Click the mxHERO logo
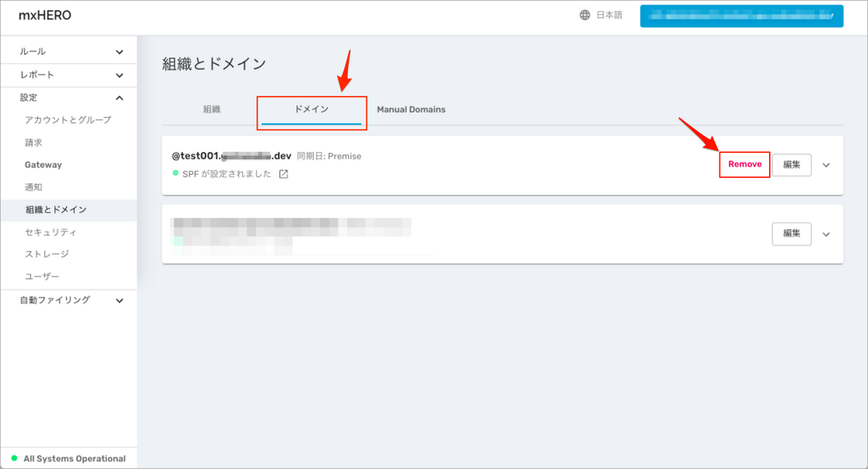The width and height of the screenshot is (868, 469). click(x=44, y=15)
